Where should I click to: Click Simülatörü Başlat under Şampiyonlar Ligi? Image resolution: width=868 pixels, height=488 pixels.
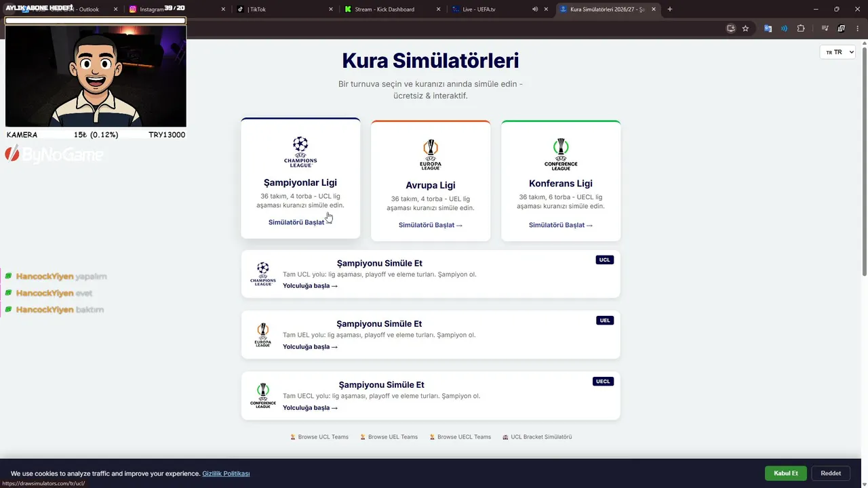click(299, 222)
